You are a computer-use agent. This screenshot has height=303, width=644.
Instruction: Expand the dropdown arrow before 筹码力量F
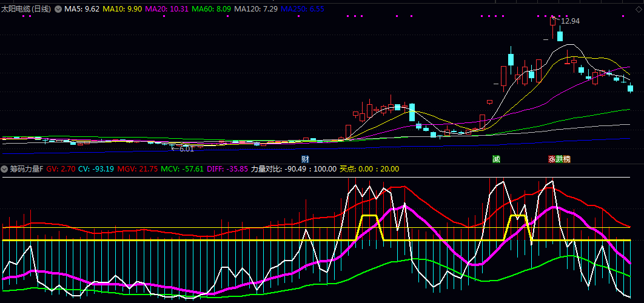pos(5,169)
